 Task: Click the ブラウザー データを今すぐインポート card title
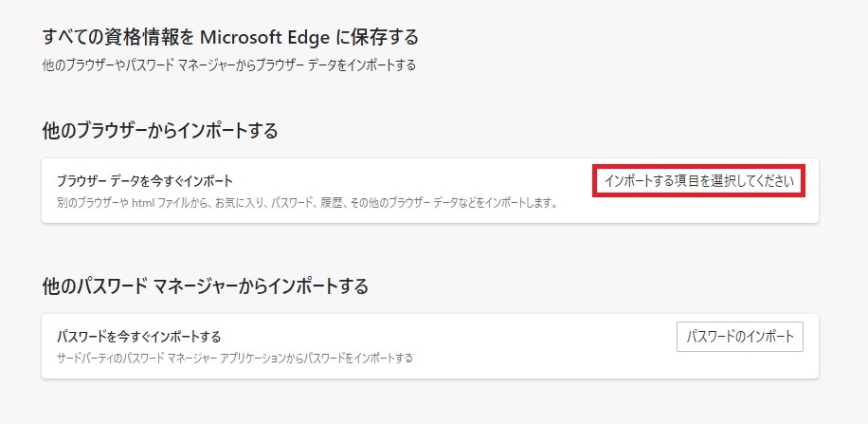coord(145,180)
